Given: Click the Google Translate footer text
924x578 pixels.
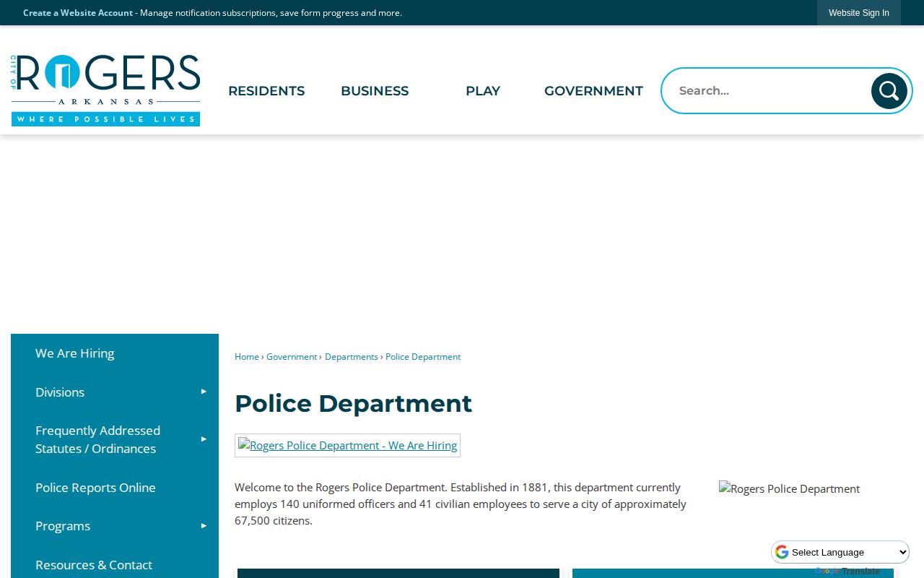Looking at the screenshot, I should (x=847, y=571).
